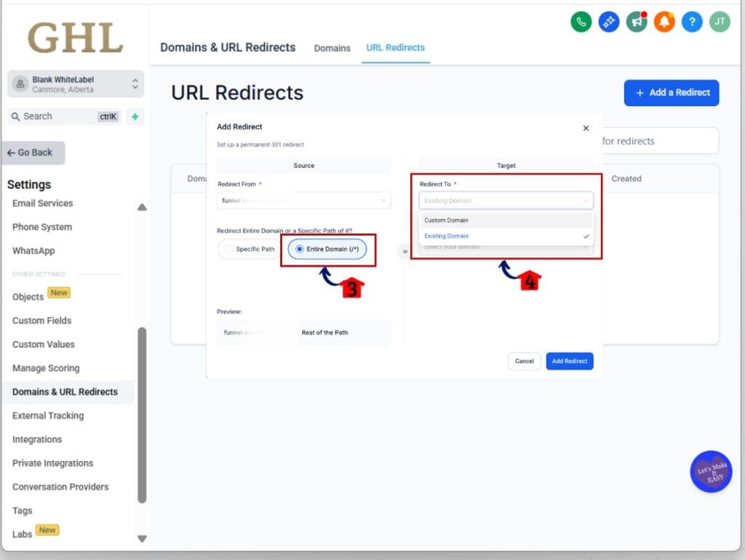
Task: Switch to the Domains tab
Action: pyautogui.click(x=332, y=48)
